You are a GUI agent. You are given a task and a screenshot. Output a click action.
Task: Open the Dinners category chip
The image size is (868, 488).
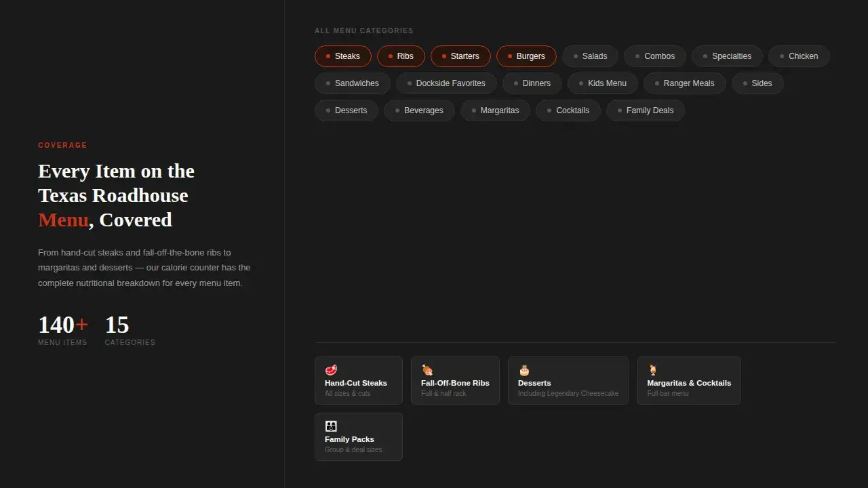pos(532,83)
